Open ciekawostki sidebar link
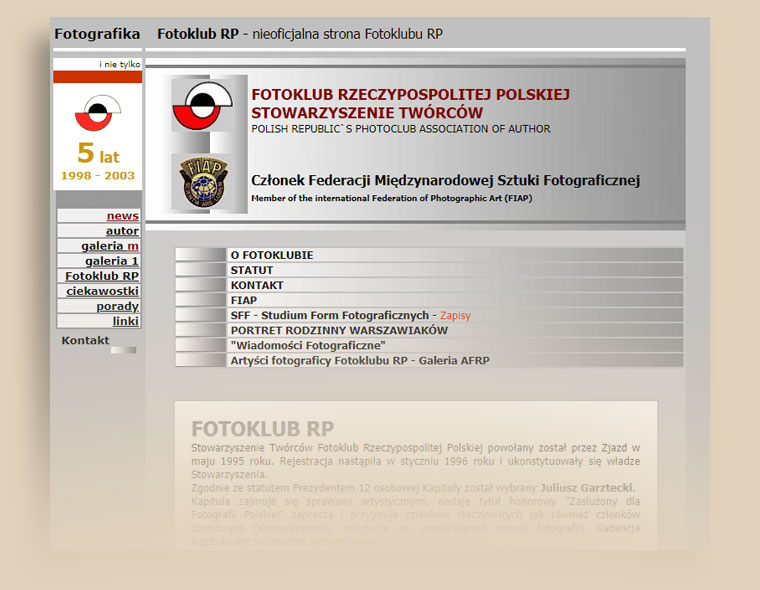 (103, 291)
